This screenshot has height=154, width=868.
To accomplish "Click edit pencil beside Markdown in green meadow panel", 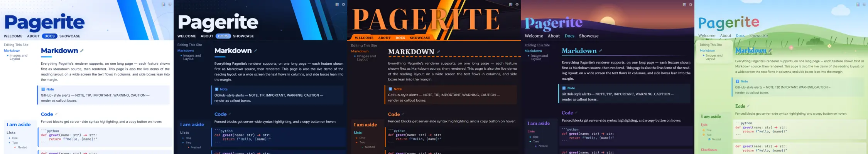I will pyautogui.click(x=770, y=50).
